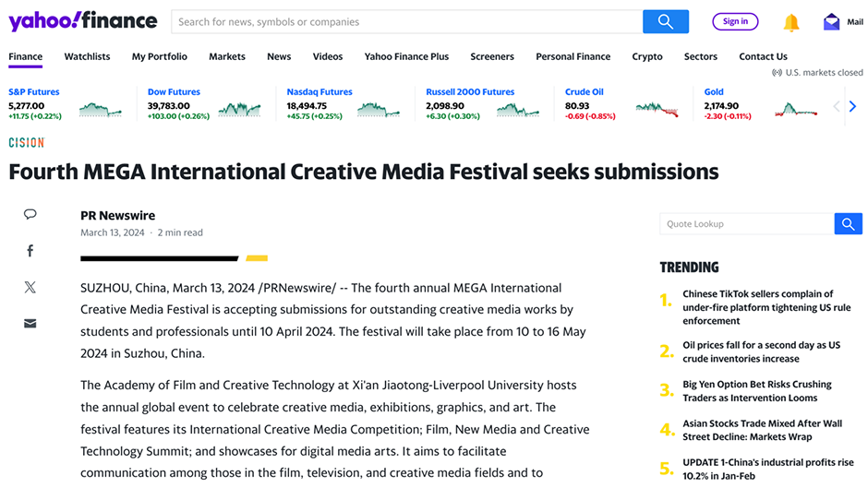Open the comments speech bubble icon

tap(30, 214)
